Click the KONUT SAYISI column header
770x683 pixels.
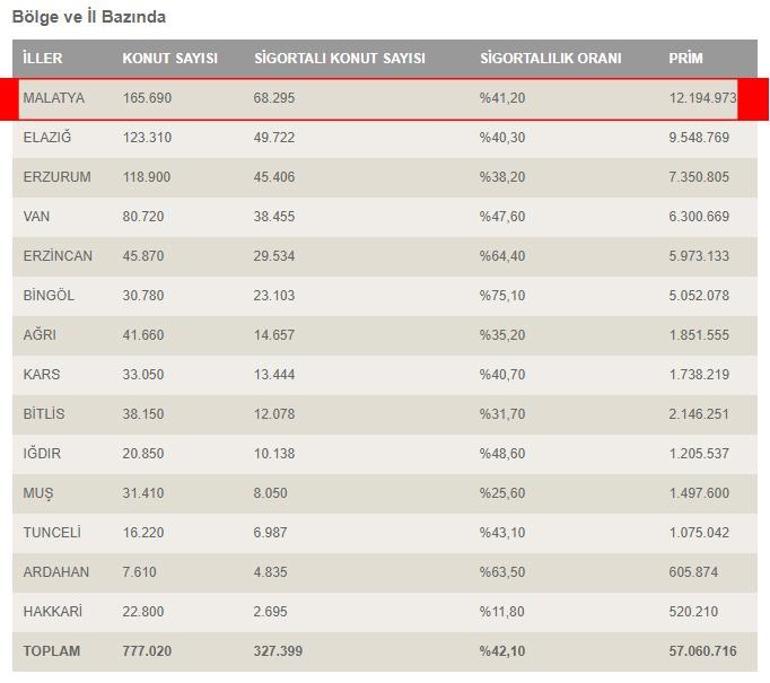[x=170, y=58]
